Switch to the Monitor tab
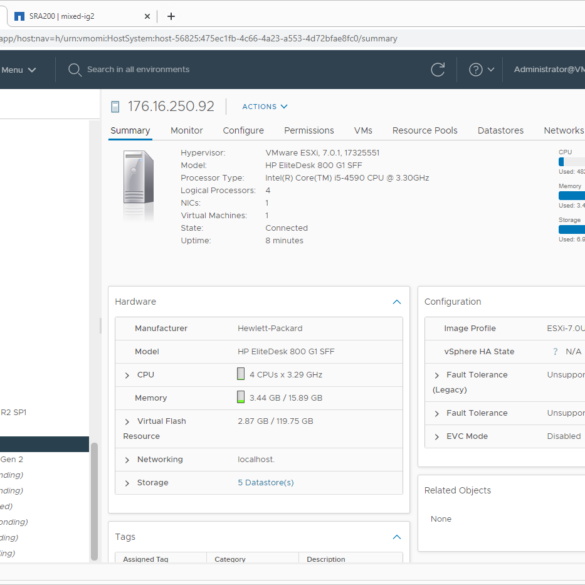This screenshot has height=585, width=585. [x=187, y=131]
